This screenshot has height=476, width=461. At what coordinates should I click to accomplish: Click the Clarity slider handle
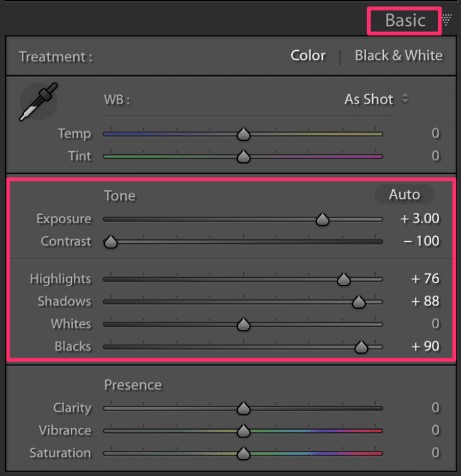tap(243, 408)
